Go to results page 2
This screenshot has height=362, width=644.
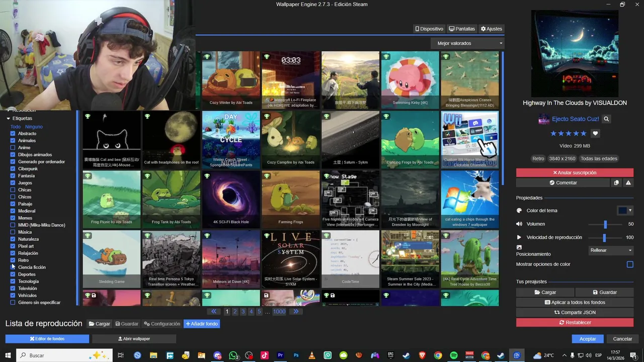(x=235, y=312)
